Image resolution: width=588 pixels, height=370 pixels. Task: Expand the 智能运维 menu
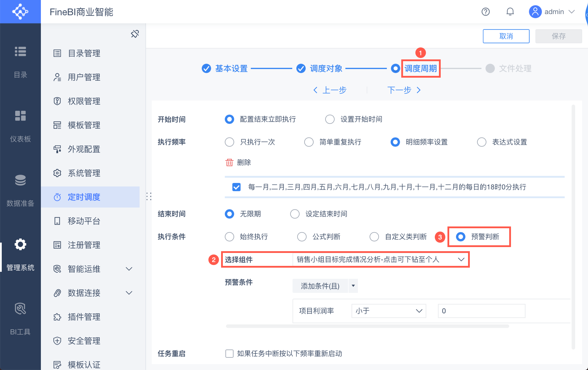tap(129, 269)
